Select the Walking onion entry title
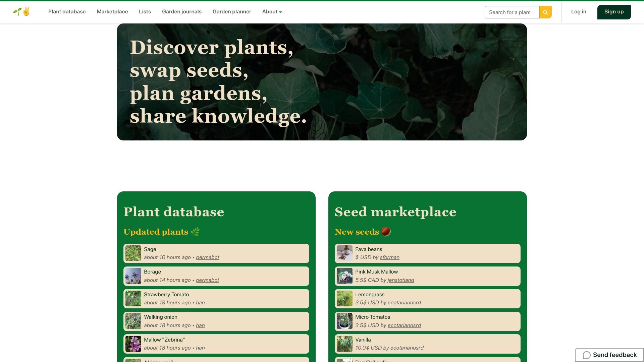Screen dimensions: 644x362 point(161,317)
